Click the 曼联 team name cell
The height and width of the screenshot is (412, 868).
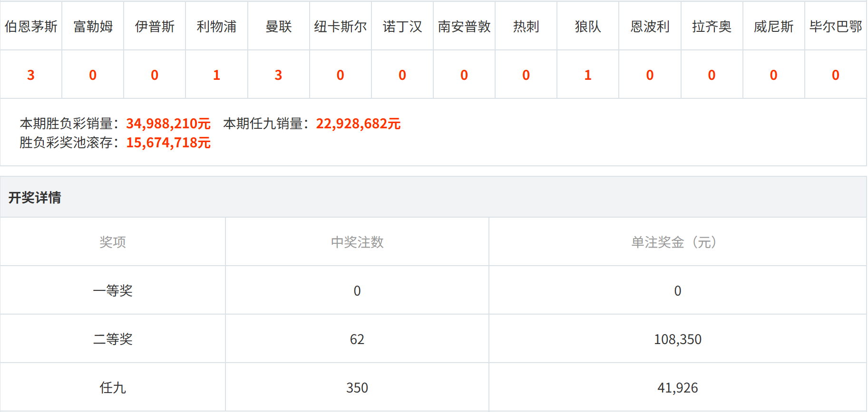tap(279, 26)
